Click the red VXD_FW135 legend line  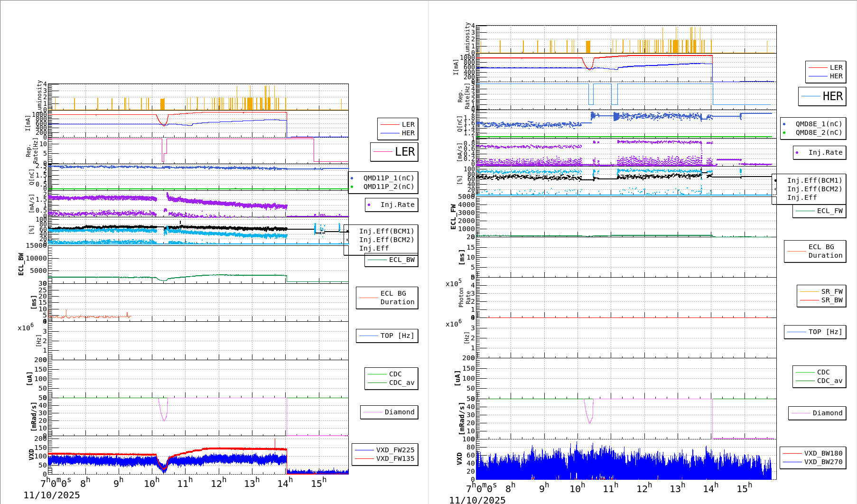coord(364,458)
